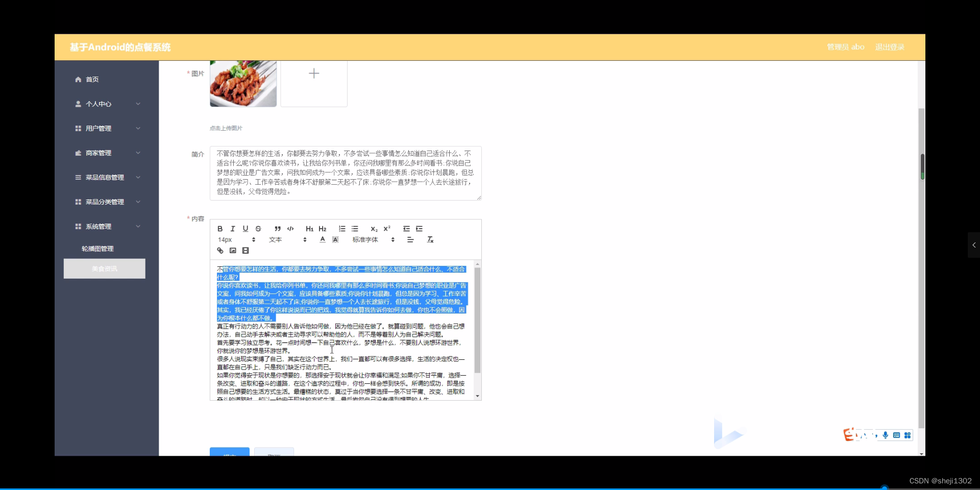Insert a code block
The height and width of the screenshot is (490, 980).
[290, 229]
